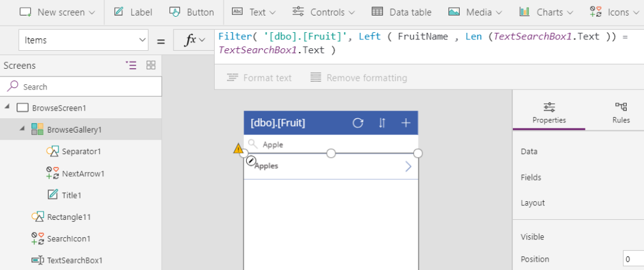
Task: Open the Controls menu
Action: (324, 12)
